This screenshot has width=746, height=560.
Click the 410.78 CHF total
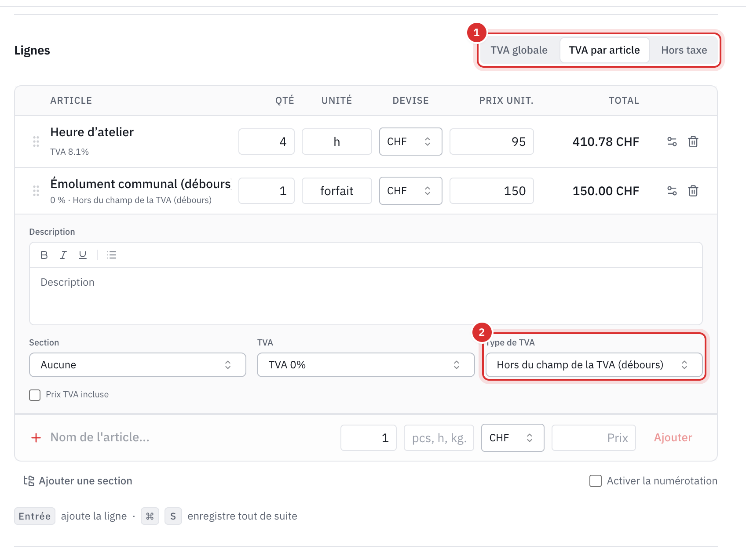point(606,142)
